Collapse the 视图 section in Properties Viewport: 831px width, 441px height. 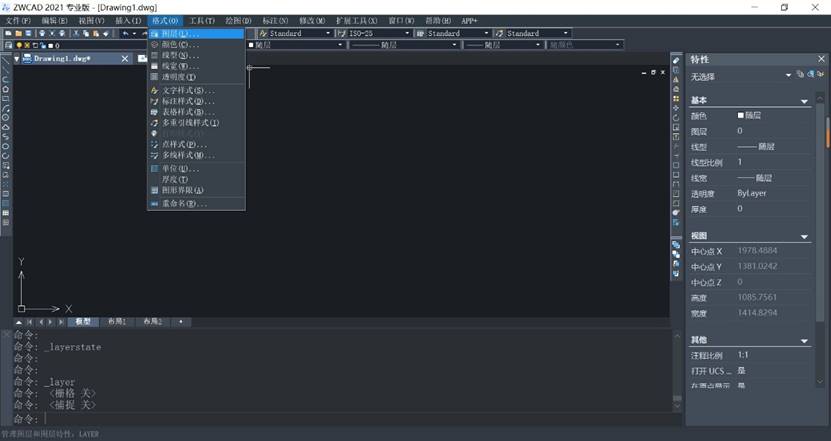tap(804, 236)
